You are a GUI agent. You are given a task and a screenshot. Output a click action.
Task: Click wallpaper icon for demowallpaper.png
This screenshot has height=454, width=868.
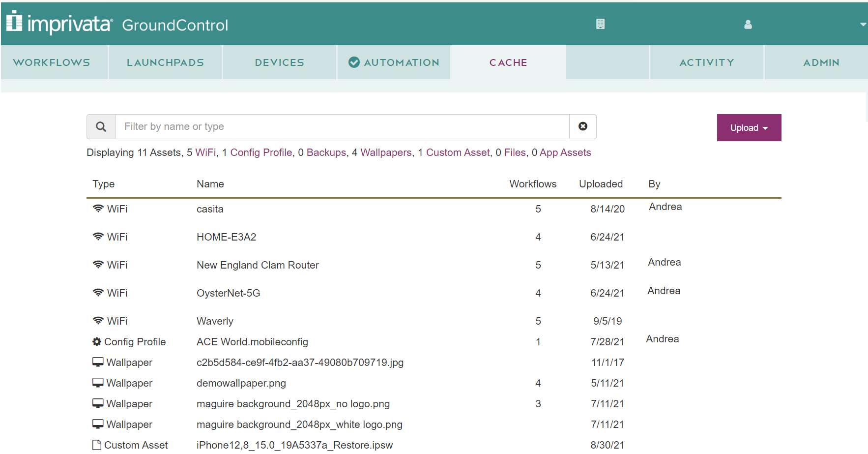98,383
